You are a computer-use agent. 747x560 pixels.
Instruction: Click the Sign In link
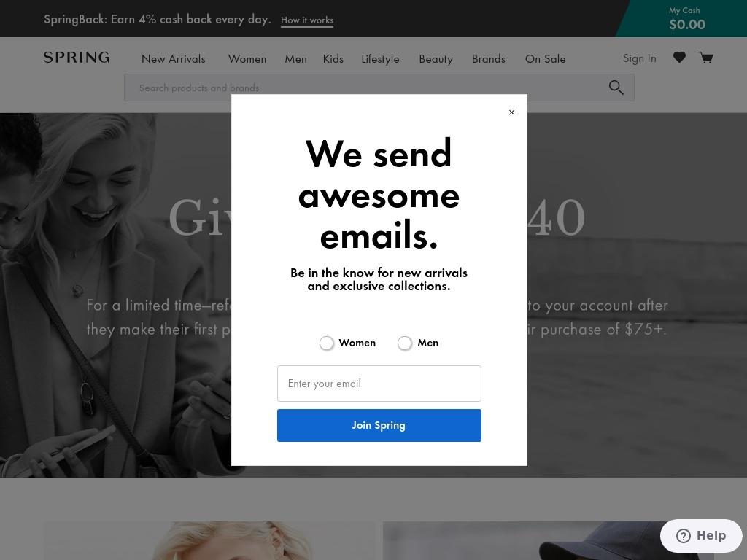[x=639, y=58]
